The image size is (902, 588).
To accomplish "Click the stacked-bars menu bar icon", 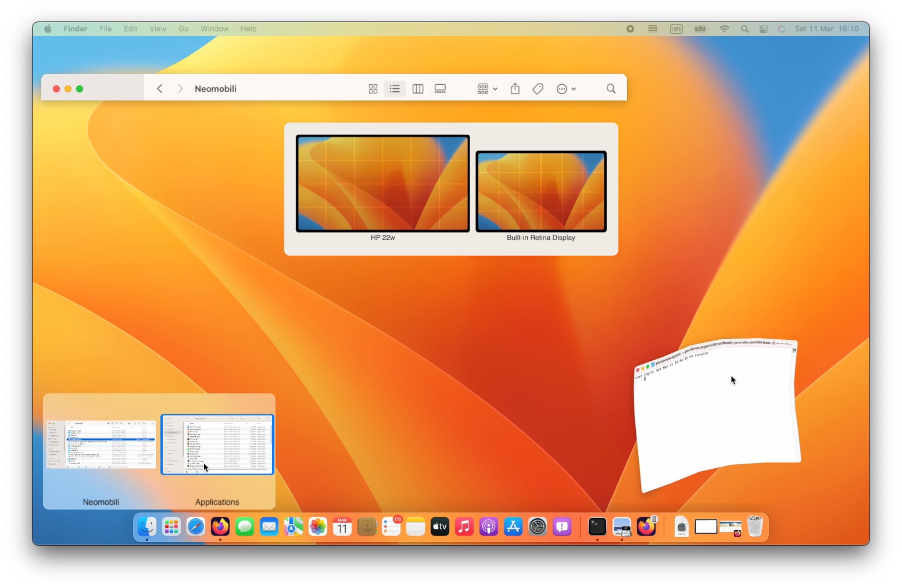I will [653, 29].
